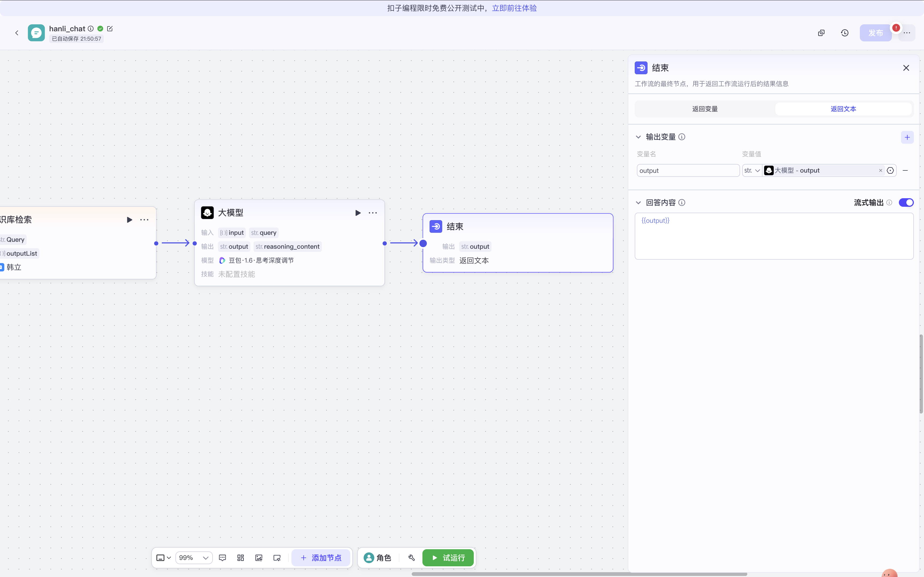Collapse the 回答内容 section

click(x=638, y=203)
